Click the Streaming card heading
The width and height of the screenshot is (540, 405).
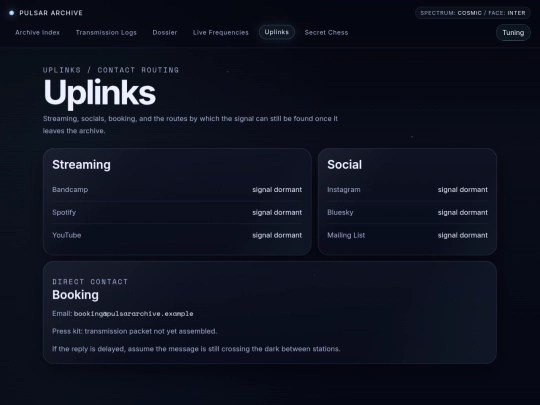pos(81,165)
